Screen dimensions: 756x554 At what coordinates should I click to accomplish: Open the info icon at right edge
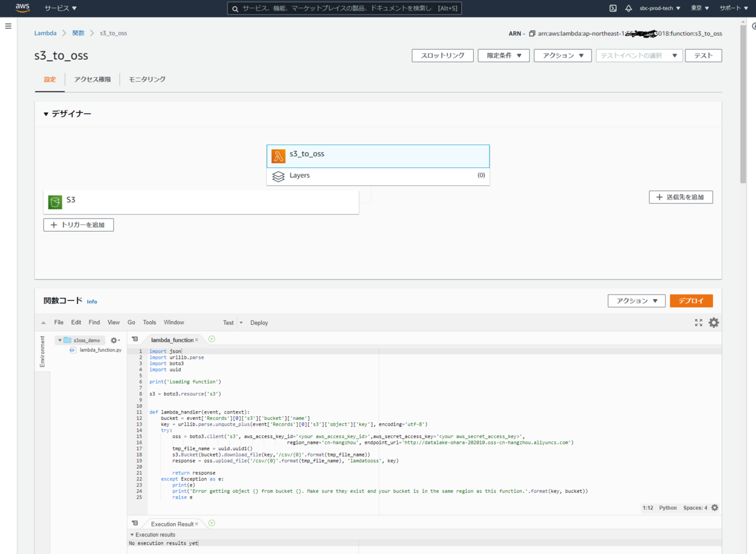click(x=754, y=26)
